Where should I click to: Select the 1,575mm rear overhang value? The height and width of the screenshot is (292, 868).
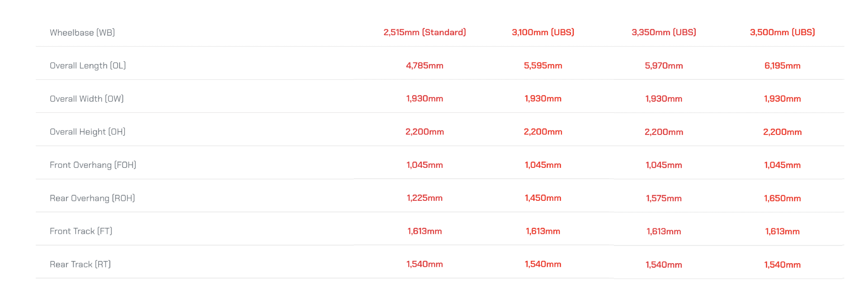[664, 198]
